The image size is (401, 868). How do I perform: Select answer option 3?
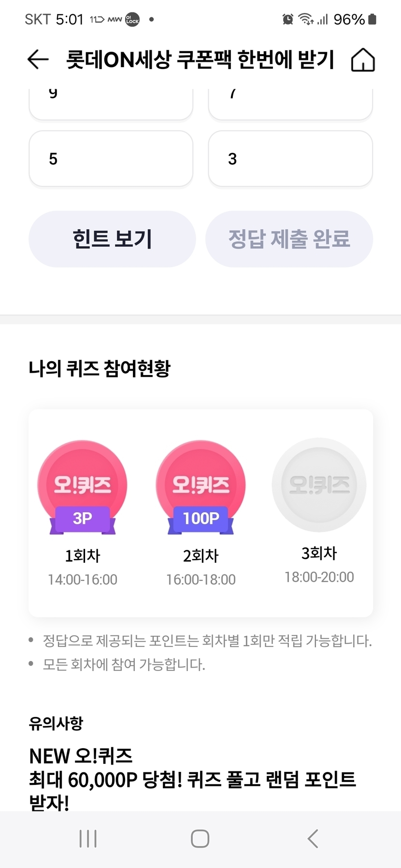coord(290,159)
